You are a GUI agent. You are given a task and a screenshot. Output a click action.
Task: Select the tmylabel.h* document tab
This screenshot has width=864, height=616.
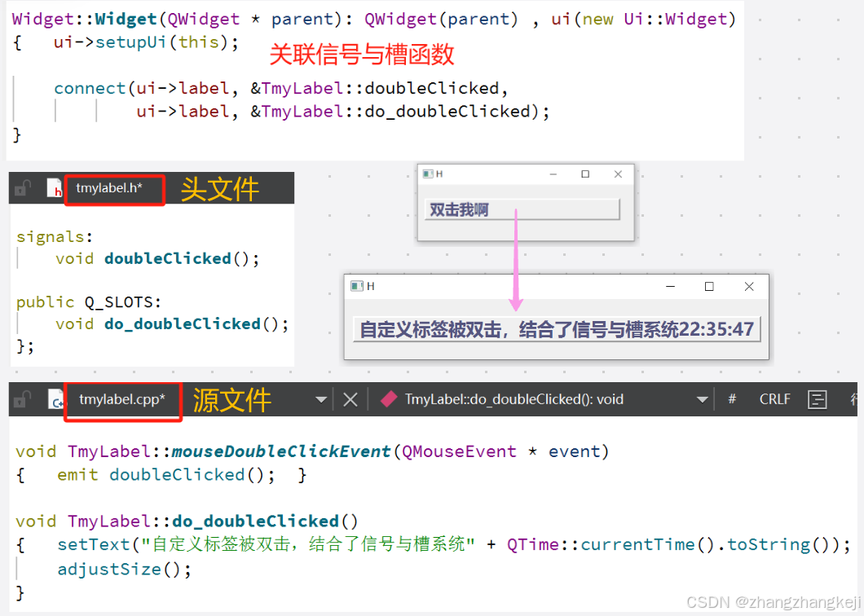click(109, 188)
